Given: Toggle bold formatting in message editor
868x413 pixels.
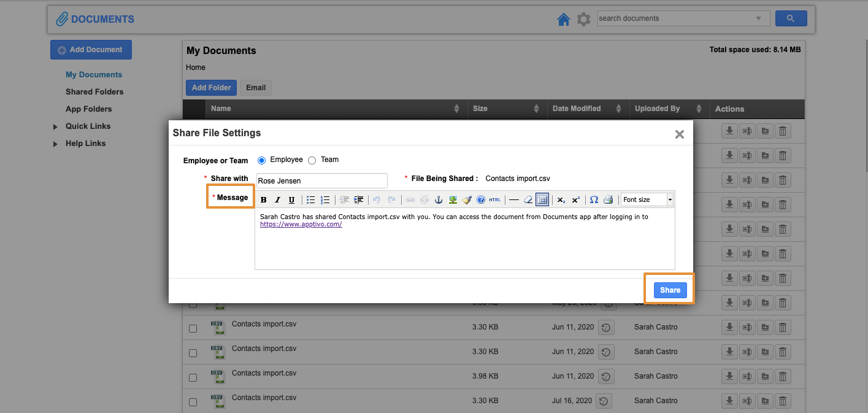Looking at the screenshot, I should click(264, 200).
